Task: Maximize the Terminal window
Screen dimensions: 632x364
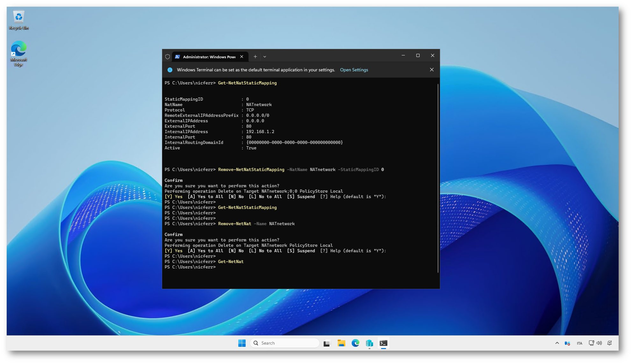Action: pyautogui.click(x=418, y=55)
